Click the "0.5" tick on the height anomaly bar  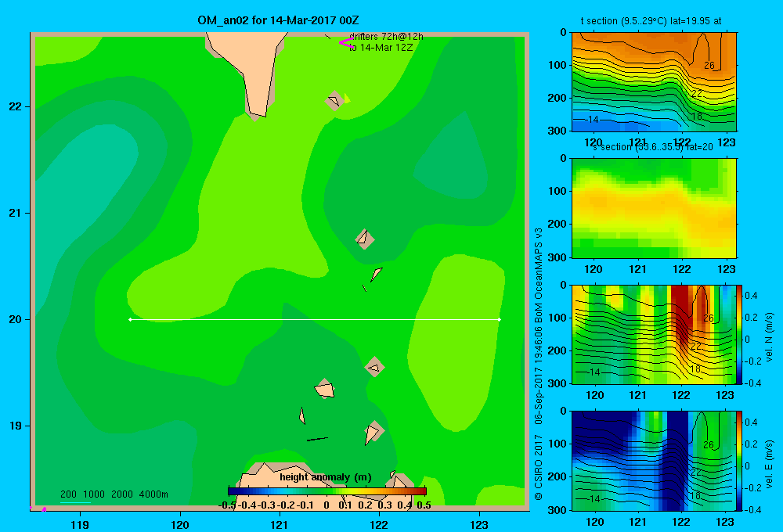424,505
